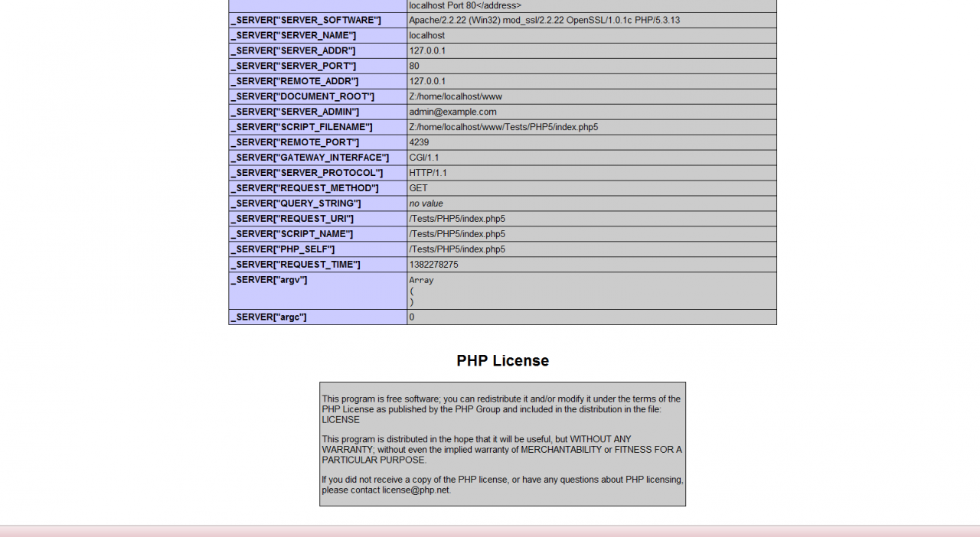The height and width of the screenshot is (537, 980).
Task: Select the 4239 remote port value
Action: coord(419,142)
